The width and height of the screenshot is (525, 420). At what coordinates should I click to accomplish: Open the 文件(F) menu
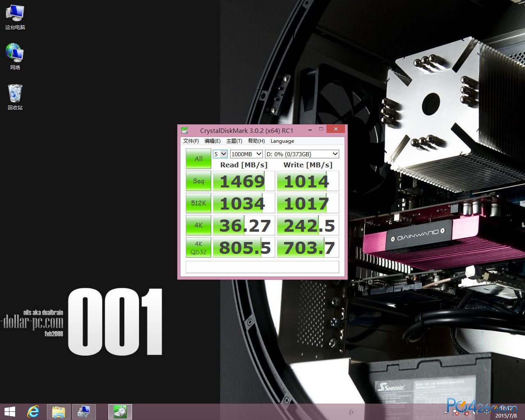pyautogui.click(x=191, y=141)
